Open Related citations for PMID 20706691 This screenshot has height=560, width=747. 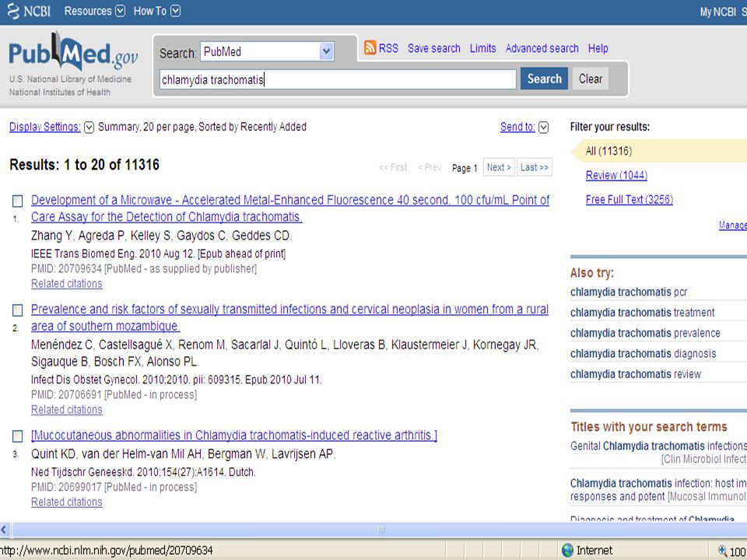click(x=67, y=410)
